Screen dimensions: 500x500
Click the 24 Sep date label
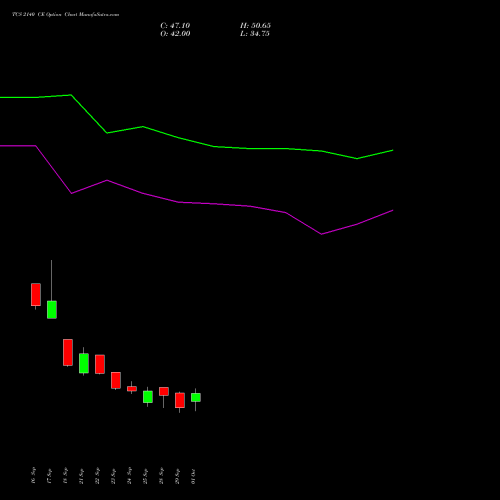click(x=129, y=476)
